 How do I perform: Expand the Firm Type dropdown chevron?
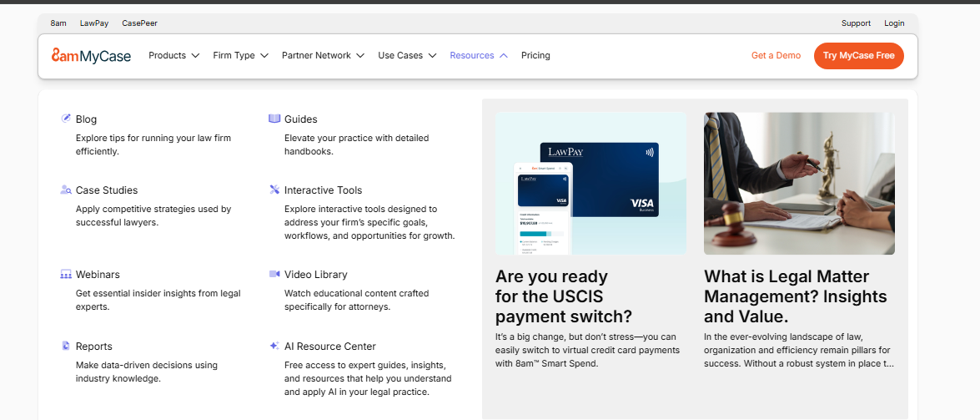(x=264, y=56)
